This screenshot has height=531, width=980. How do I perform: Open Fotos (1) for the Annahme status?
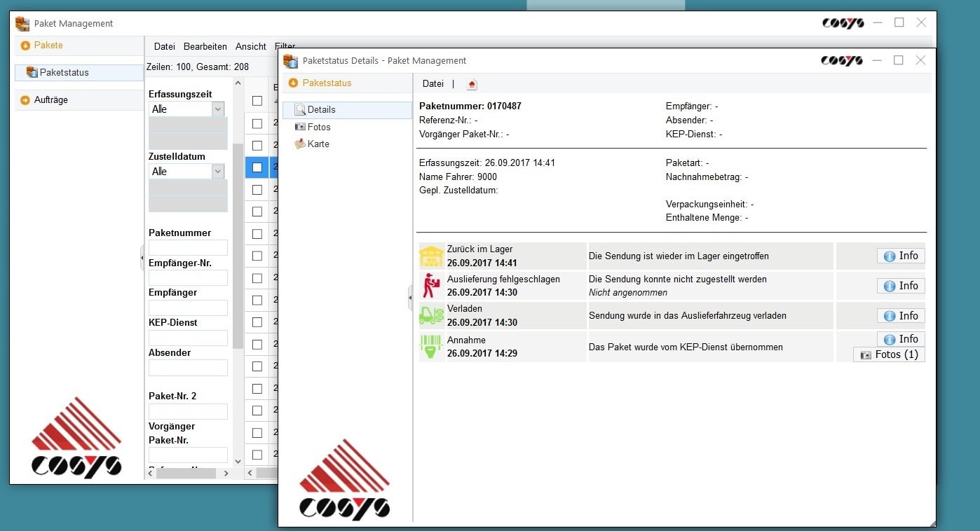889,354
